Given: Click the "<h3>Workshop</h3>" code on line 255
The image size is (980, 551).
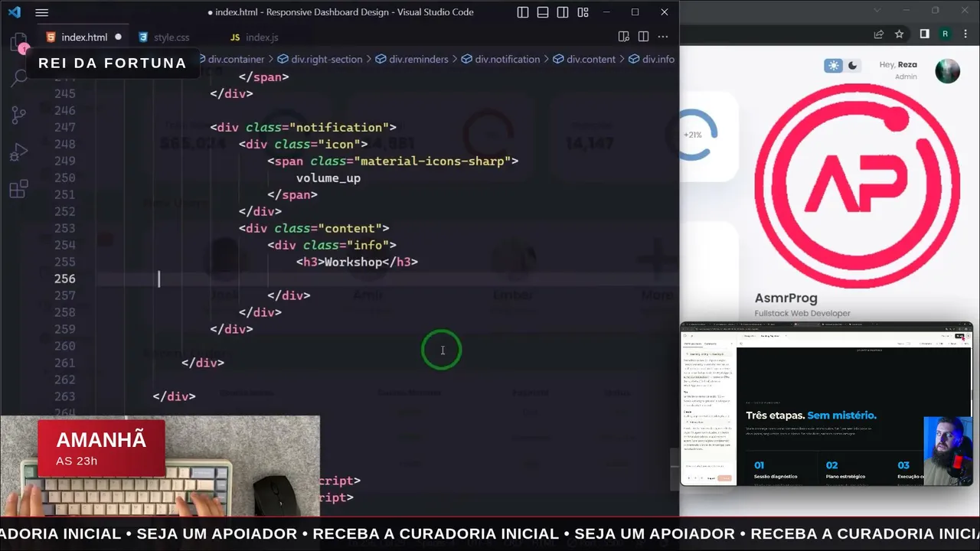Looking at the screenshot, I should 357,262.
